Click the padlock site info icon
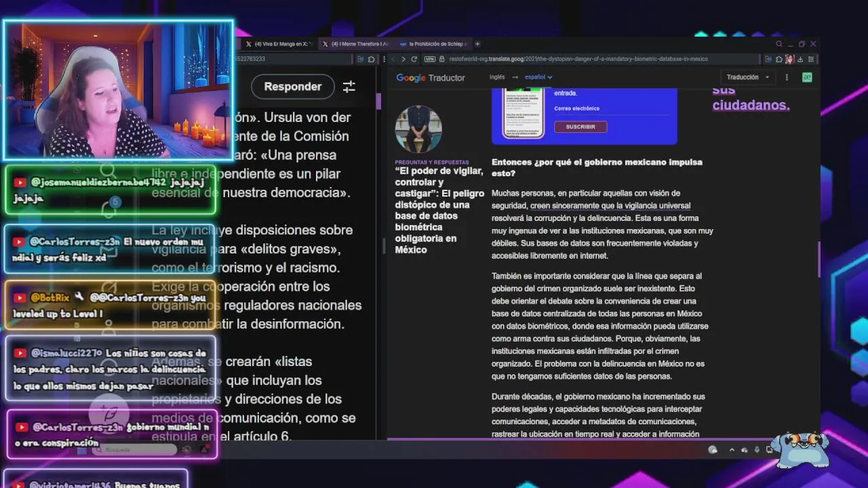Viewport: 868px width, 488px height. [x=442, y=59]
